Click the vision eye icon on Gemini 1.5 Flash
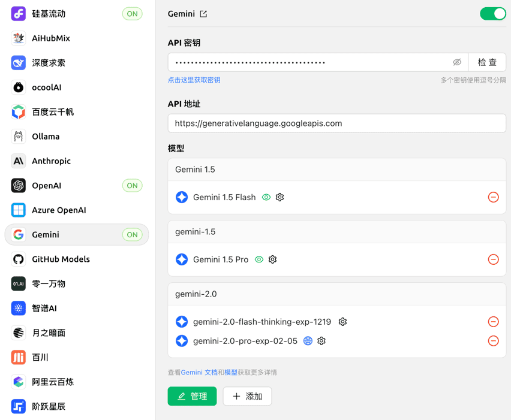The image size is (511, 420). tap(266, 197)
